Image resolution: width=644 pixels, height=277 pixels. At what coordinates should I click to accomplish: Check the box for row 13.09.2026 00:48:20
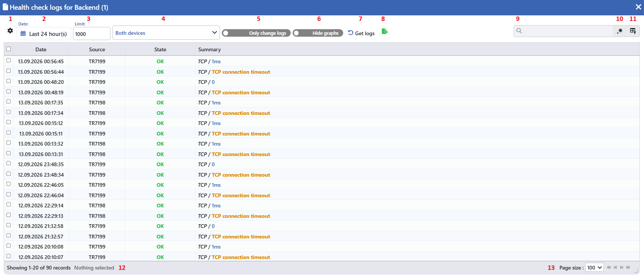9,81
